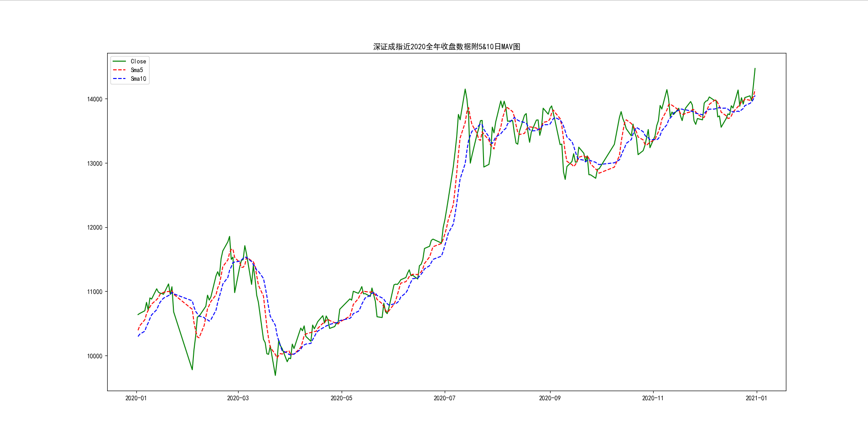Select the 'Sma5' legend label
Image resolution: width=868 pixels, height=434 pixels.
click(x=137, y=70)
